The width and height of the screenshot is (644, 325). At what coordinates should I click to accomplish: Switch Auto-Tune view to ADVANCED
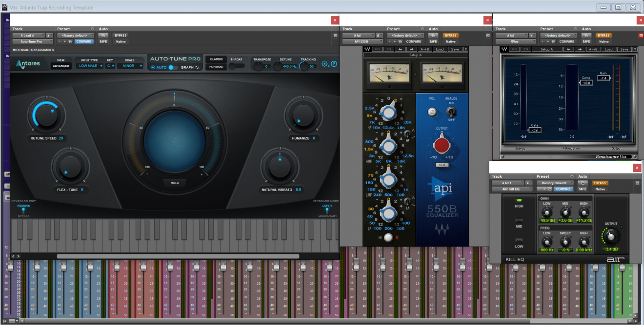pos(61,66)
